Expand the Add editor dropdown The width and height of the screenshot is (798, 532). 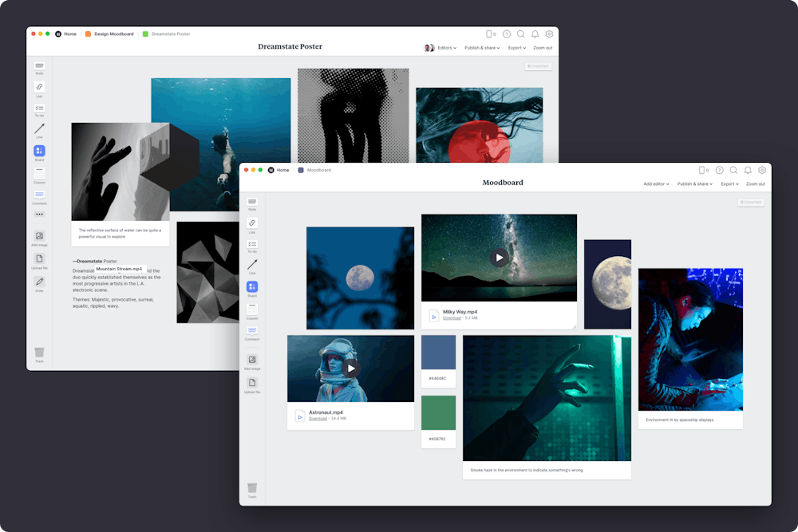(658, 183)
